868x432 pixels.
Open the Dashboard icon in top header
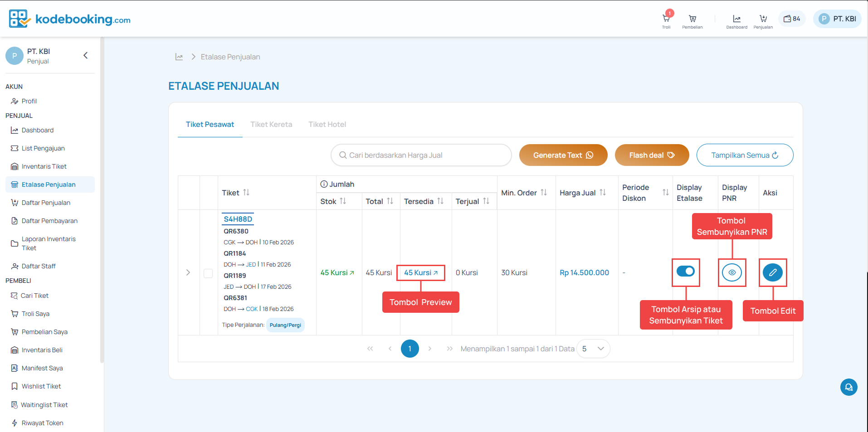736,19
